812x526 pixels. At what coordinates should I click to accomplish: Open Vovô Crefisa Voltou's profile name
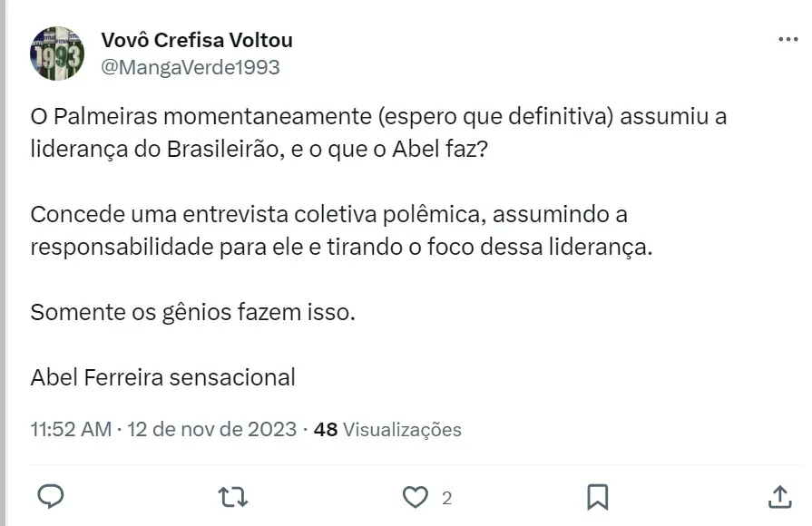197,41
